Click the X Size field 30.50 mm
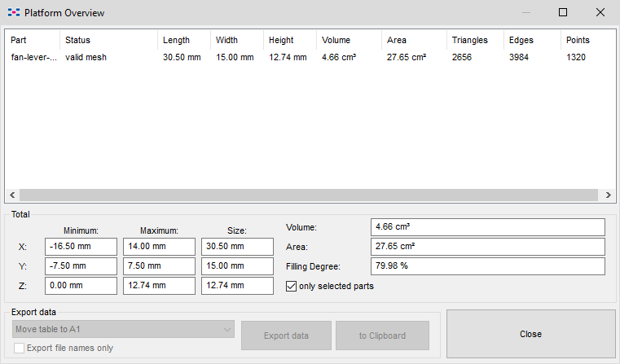Viewport: 620px width, 364px height. 237,247
